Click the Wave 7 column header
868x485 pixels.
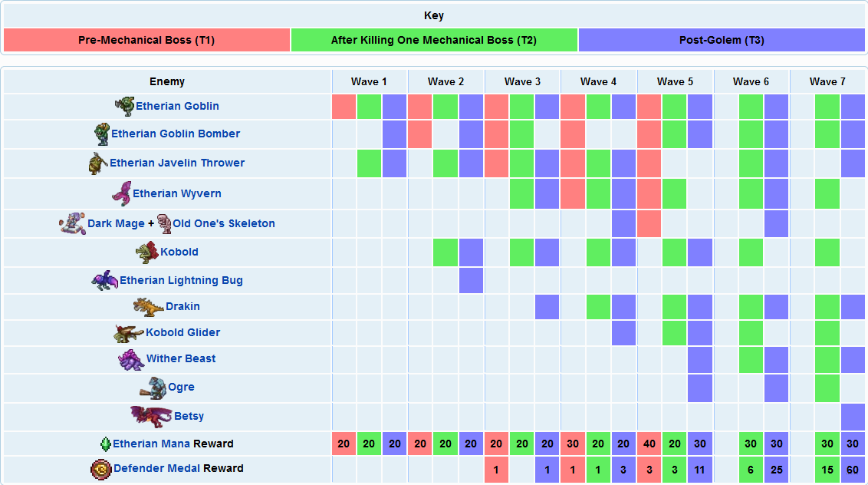(827, 81)
